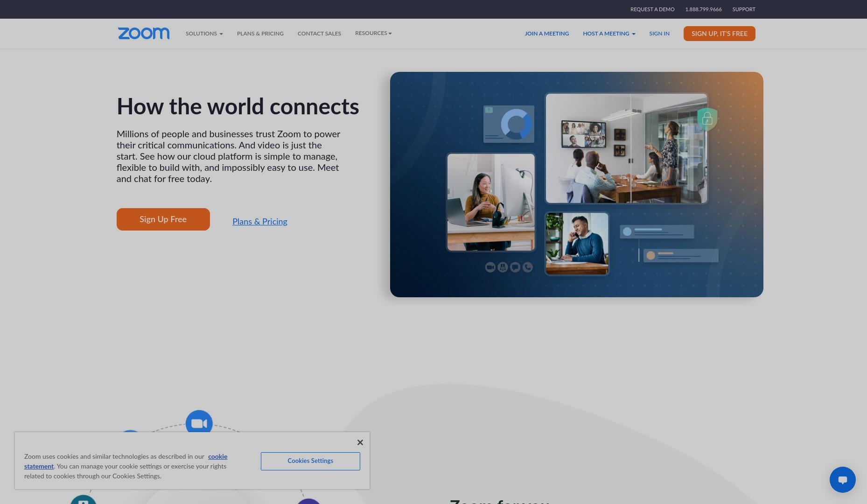Image resolution: width=867 pixels, height=504 pixels.
Task: Open the chat bubble widget
Action: pos(842,479)
